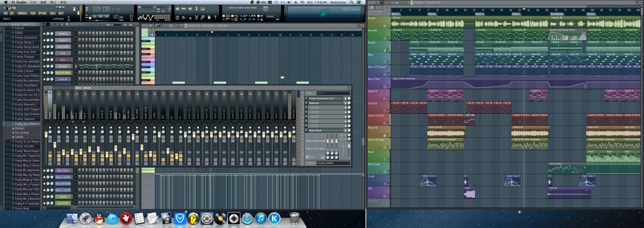The image size is (644, 228).
Task: Toggle mute LED for Synth A channel
Action: click(45, 34)
